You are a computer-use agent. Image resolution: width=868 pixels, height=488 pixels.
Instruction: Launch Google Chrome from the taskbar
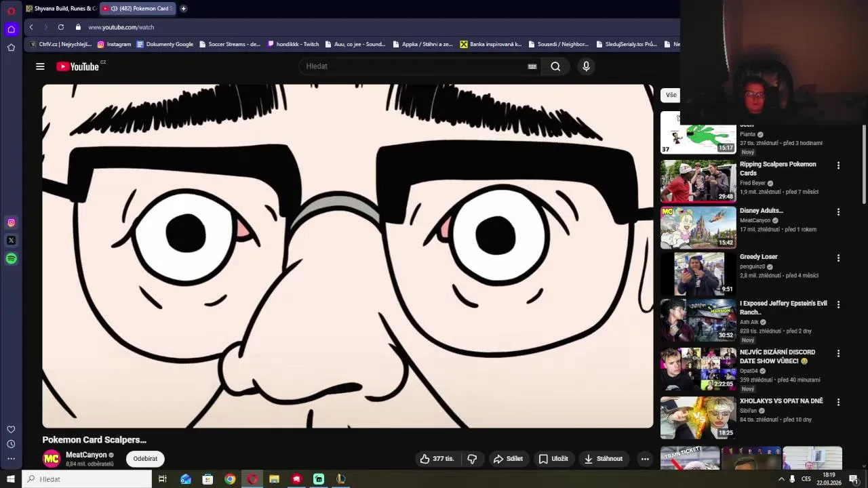(x=230, y=479)
